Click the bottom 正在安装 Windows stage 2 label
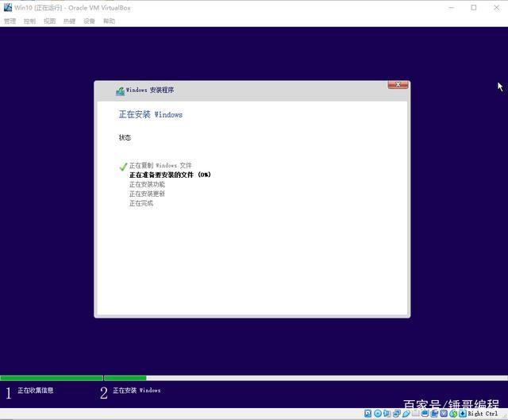Screen dimensions: 508x420 point(137,391)
